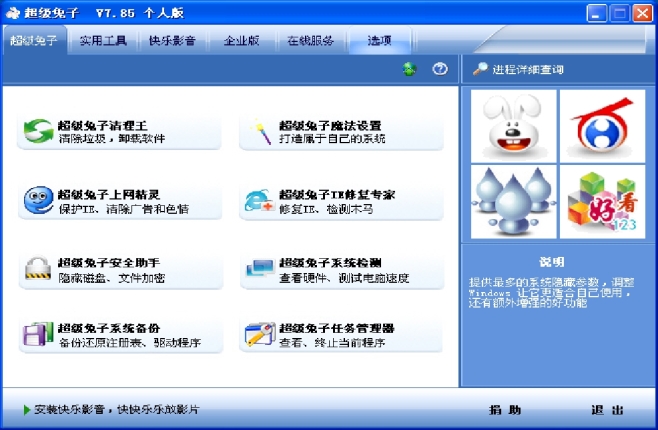Click 保护IE、清除广告和色情 description
This screenshot has width=658, height=430.
(x=123, y=209)
